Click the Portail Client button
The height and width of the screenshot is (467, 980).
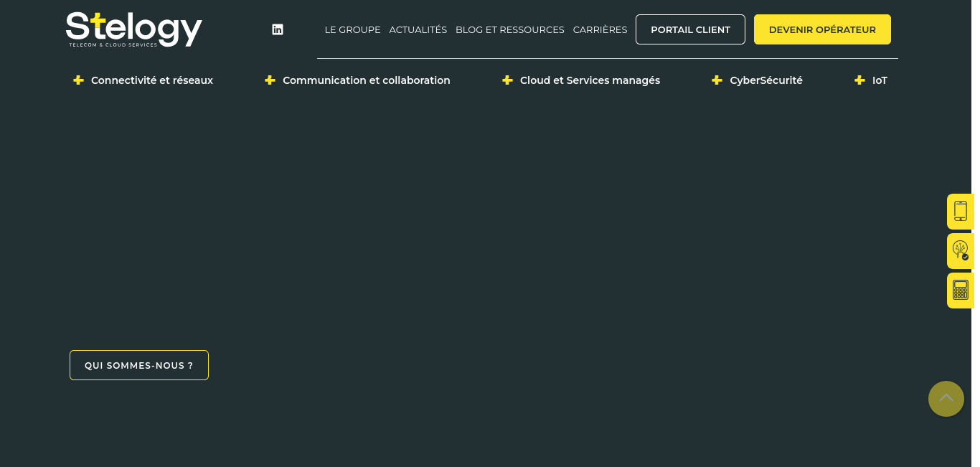coord(690,29)
